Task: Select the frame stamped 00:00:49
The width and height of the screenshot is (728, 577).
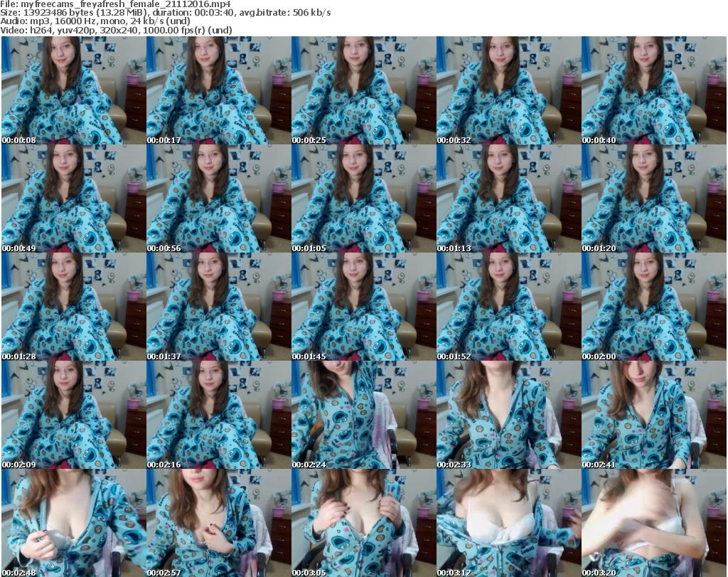Action: point(73,198)
